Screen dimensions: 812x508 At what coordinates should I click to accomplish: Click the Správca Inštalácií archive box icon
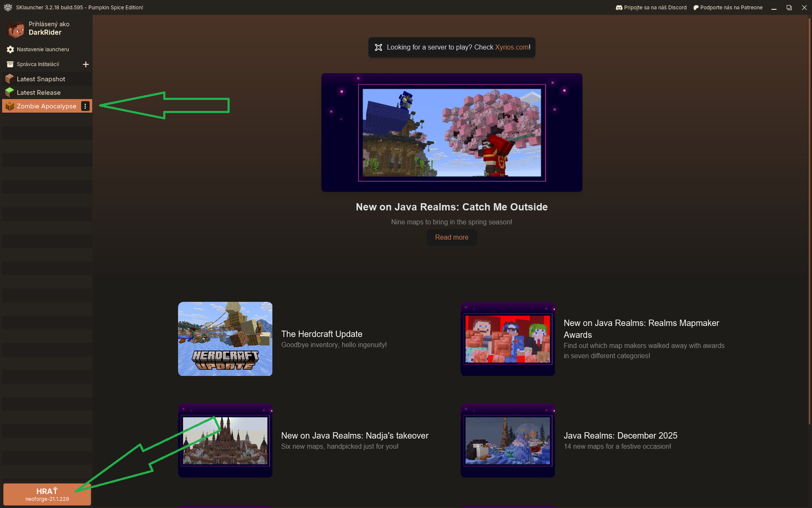pos(10,64)
